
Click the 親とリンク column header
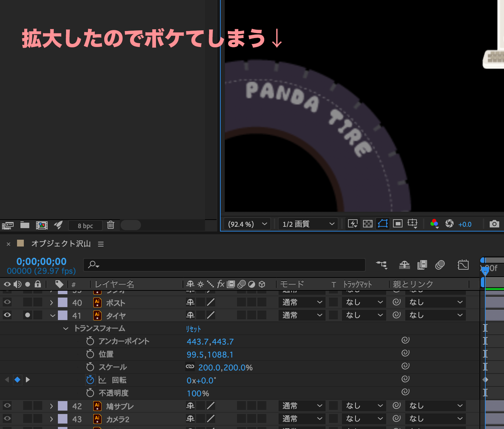413,284
